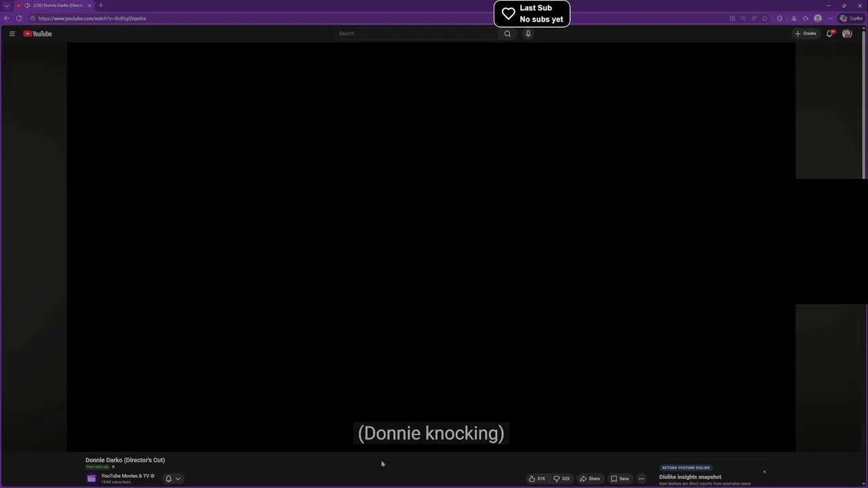Share the Donnie Darko video
868x488 pixels.
(x=590, y=479)
